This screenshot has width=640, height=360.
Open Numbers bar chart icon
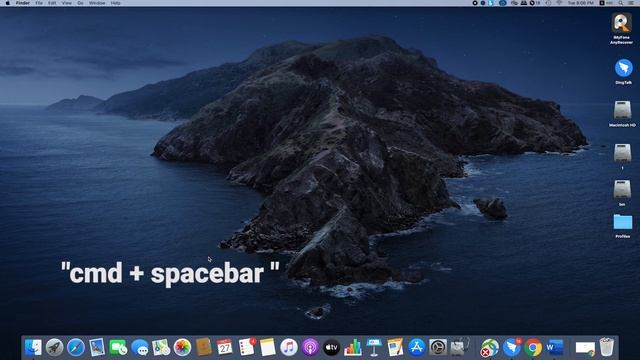[353, 348]
